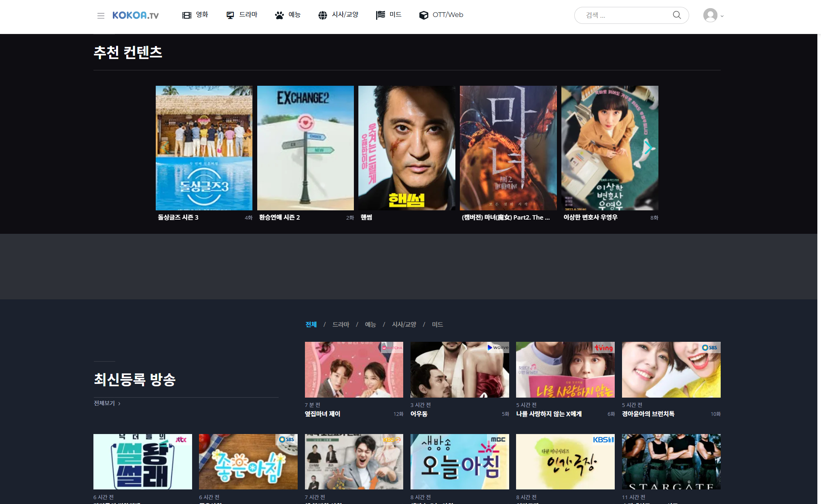Open the 돌싱글즈 시즌 3 poster
Screen dimensions: 821x504
[x=204, y=148]
